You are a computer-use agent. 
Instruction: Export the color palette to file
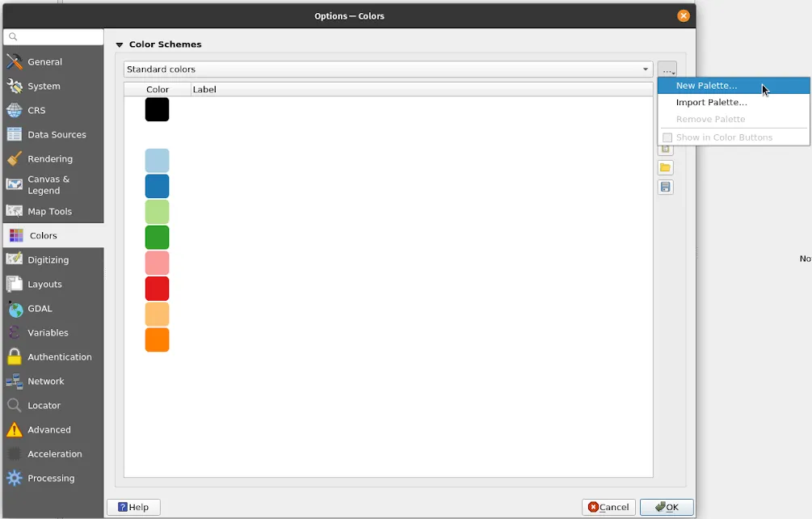tap(665, 187)
